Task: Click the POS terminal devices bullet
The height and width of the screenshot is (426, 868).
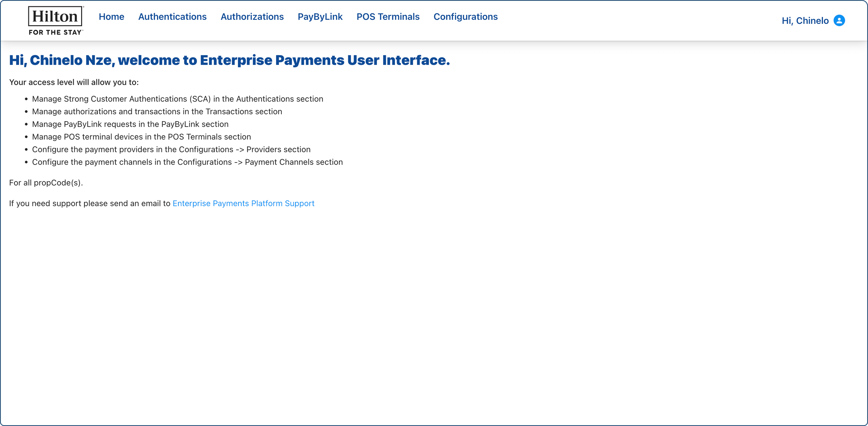Action: point(141,137)
